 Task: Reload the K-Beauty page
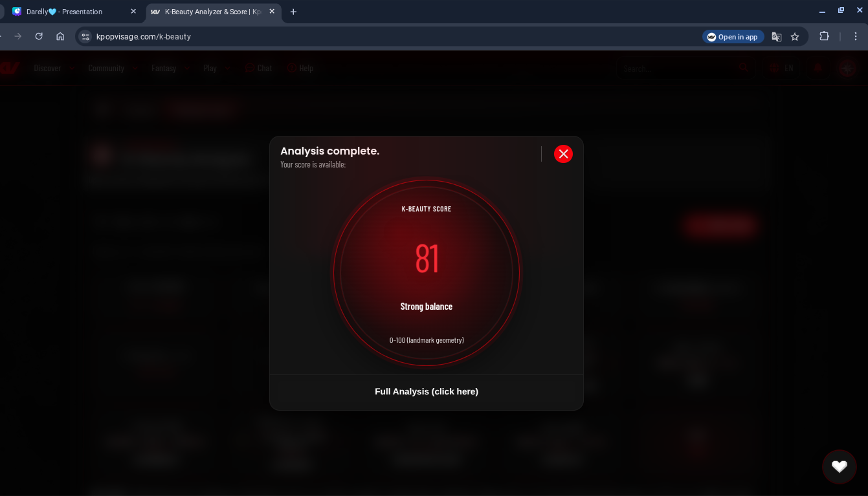[39, 37]
